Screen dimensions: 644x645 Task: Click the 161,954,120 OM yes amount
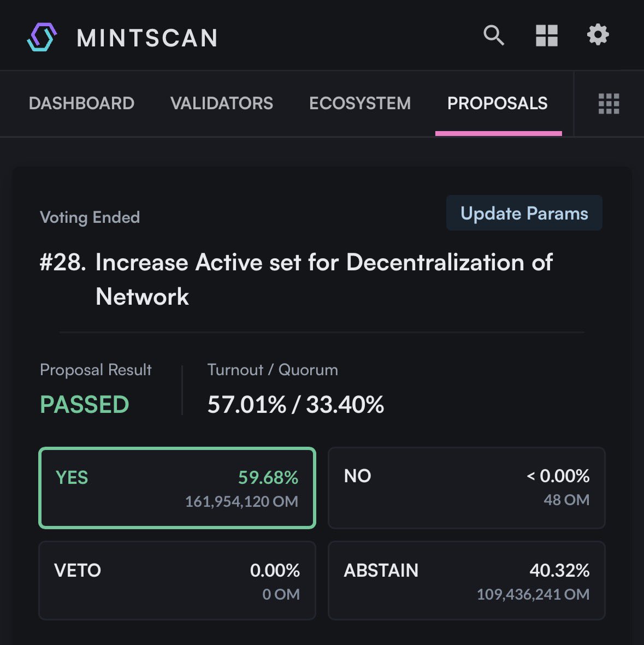(x=241, y=501)
